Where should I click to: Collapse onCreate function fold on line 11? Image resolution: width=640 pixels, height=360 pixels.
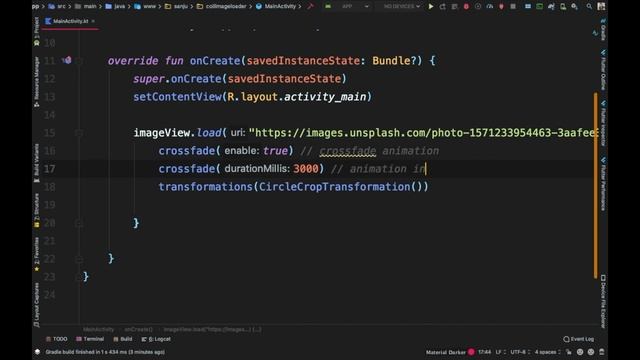(79, 61)
